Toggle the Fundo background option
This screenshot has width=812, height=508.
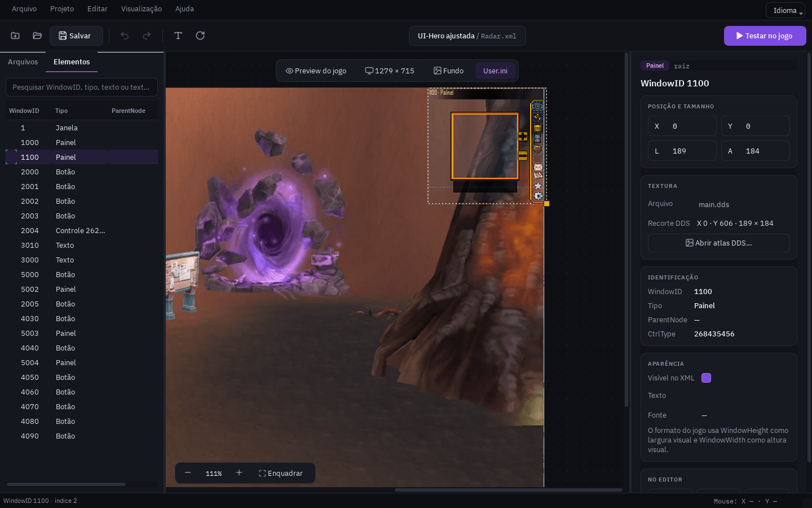[x=448, y=71]
